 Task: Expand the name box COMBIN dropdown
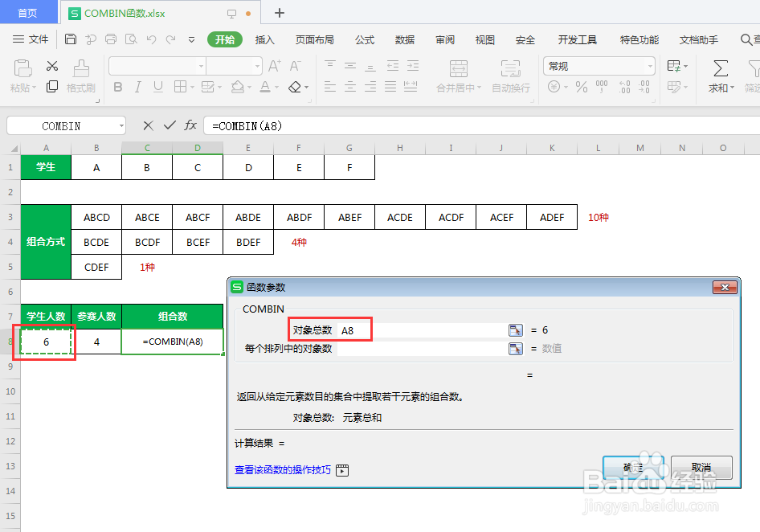121,126
